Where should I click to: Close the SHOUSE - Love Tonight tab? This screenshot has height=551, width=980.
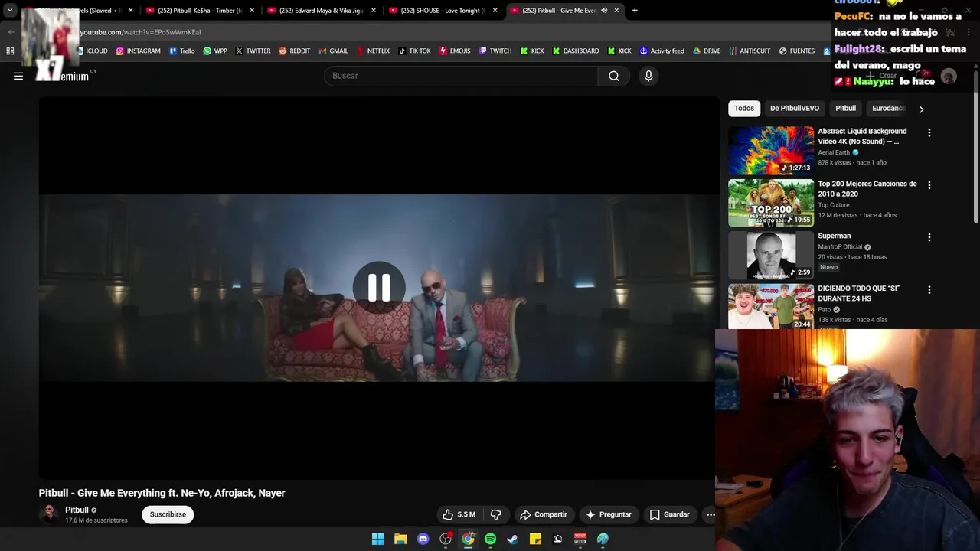point(495,11)
